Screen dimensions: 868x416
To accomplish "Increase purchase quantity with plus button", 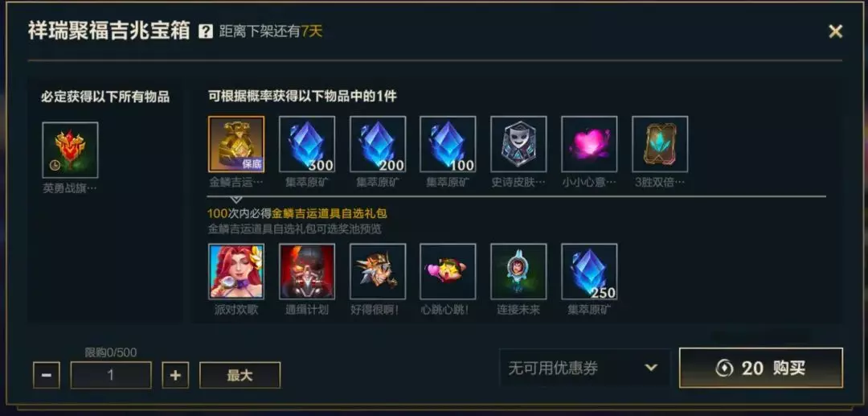I will [175, 375].
